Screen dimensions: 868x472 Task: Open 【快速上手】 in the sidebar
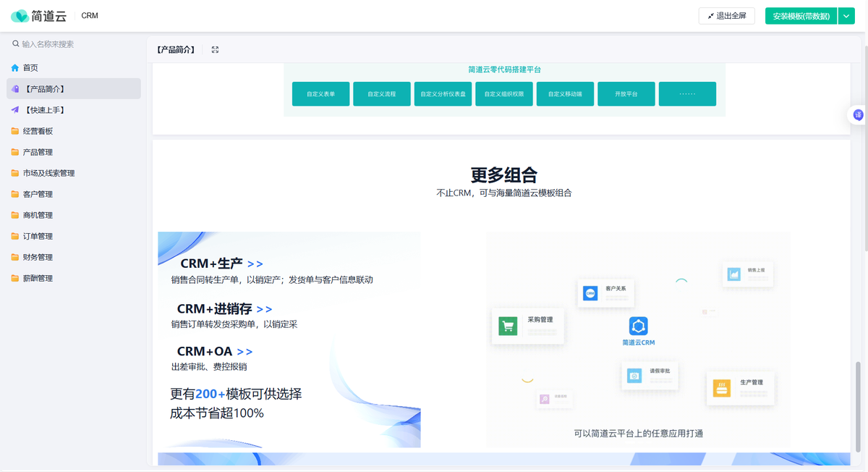[74, 110]
